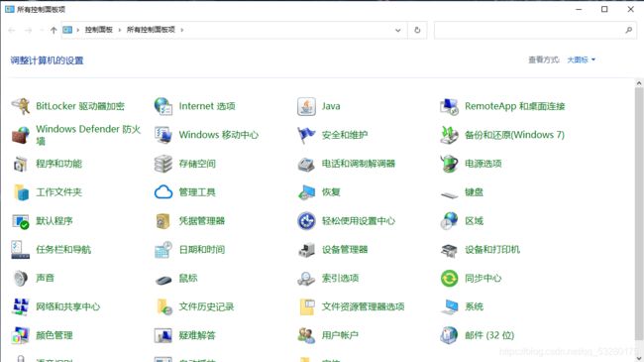Screen dimensions: 644x362
Task: Expand the address bar history dropdown arrow
Action: coord(398,30)
